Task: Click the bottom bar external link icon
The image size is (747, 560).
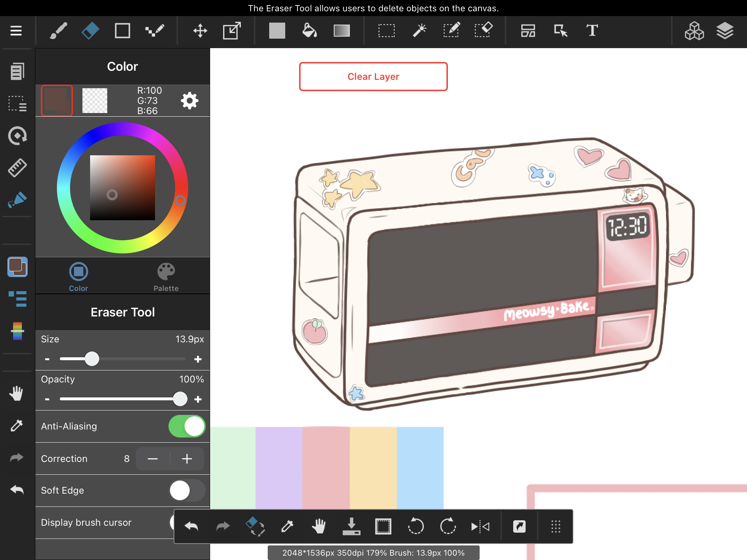Action: pos(519,526)
